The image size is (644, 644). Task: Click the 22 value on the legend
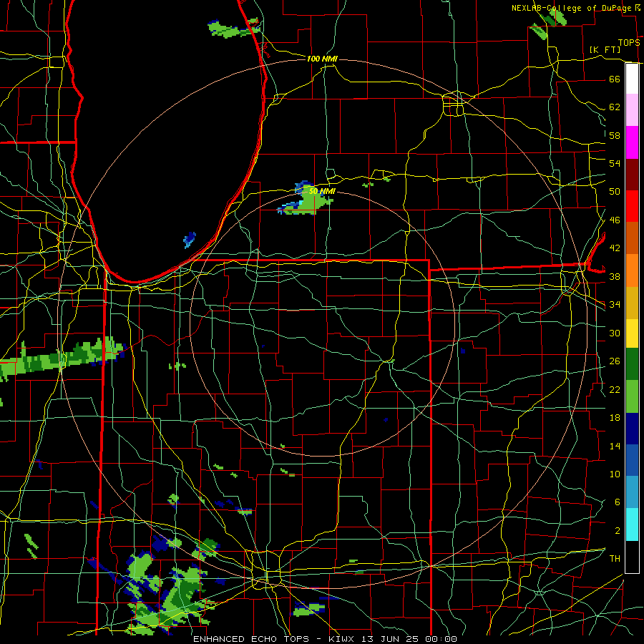pyautogui.click(x=615, y=390)
